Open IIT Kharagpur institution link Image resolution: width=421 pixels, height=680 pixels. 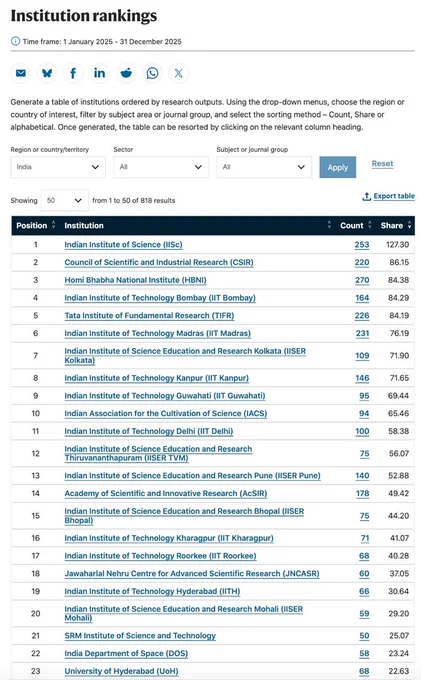pyautogui.click(x=169, y=538)
